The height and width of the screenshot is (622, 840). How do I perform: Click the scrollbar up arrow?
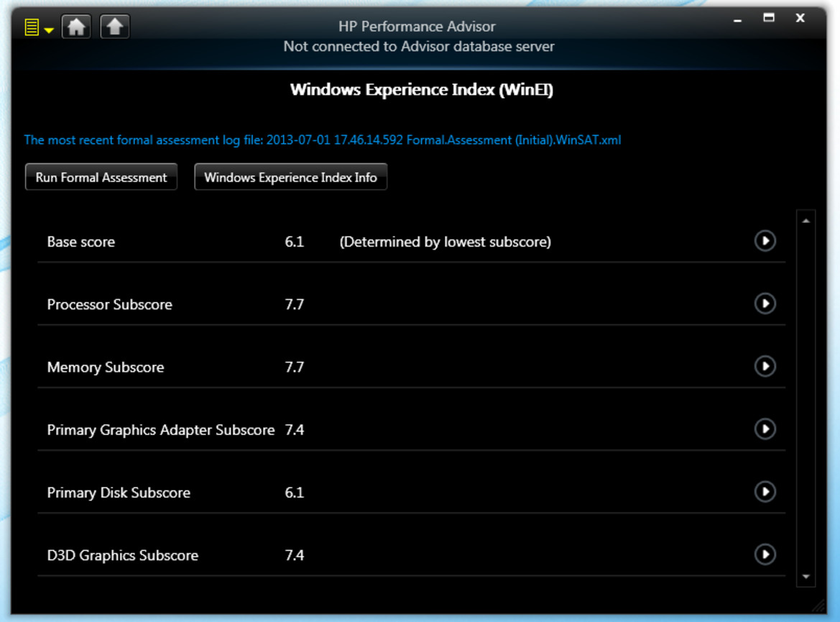806,221
